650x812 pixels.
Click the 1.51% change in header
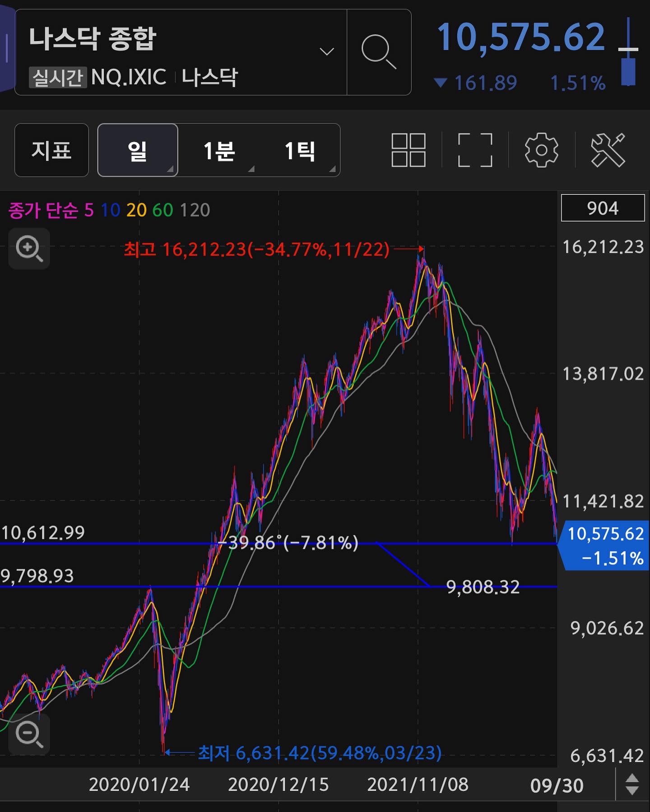pos(578,83)
